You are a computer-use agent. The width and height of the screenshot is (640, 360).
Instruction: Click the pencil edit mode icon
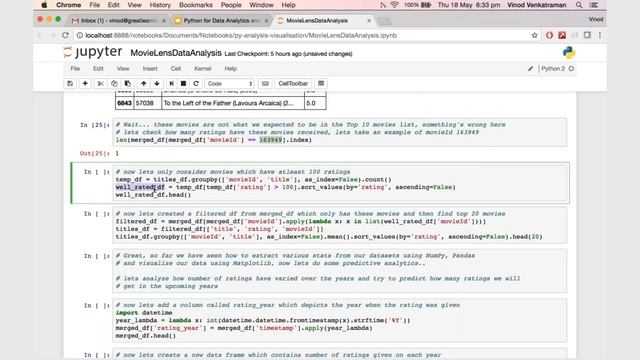tap(530, 69)
